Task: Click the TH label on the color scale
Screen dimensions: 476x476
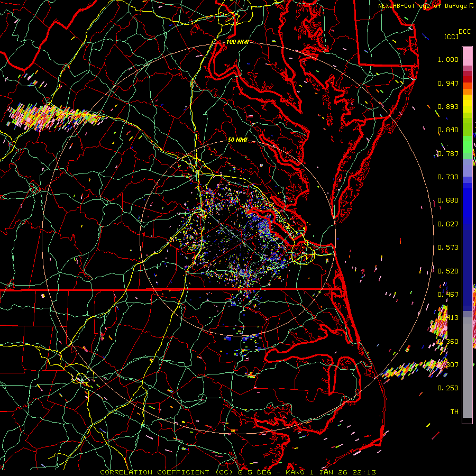Action: coord(454,412)
